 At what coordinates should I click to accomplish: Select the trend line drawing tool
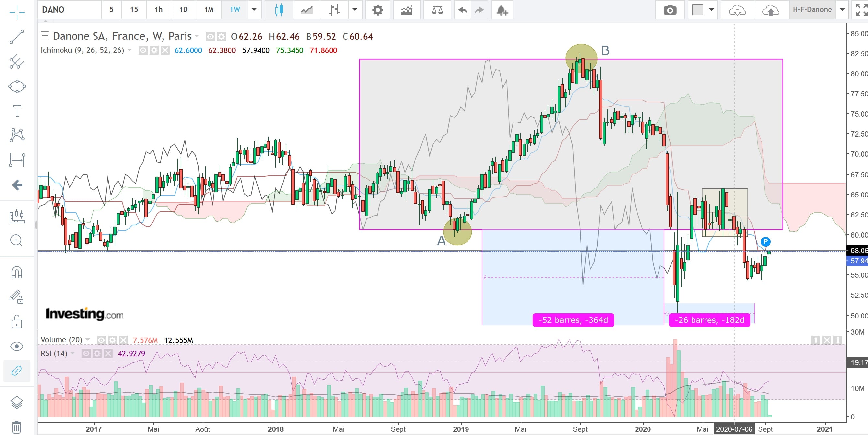(x=17, y=37)
